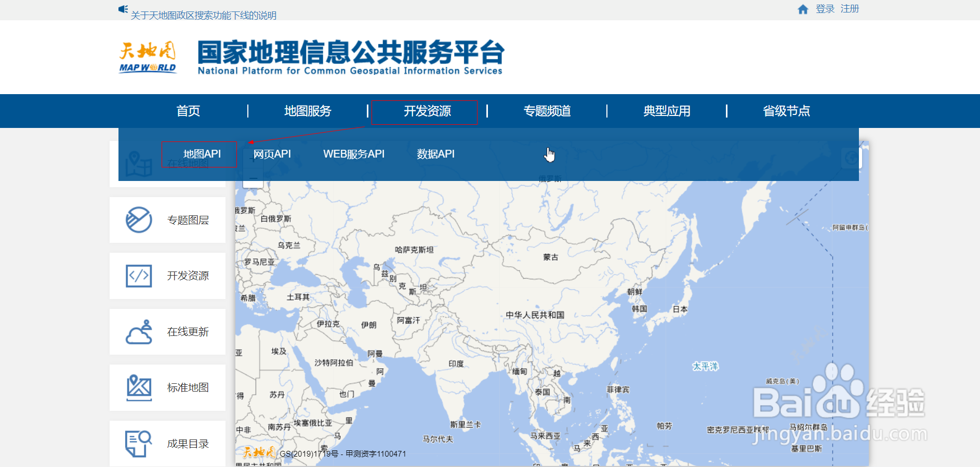Click the 登录 login link
The width and height of the screenshot is (980, 467).
[x=825, y=9]
